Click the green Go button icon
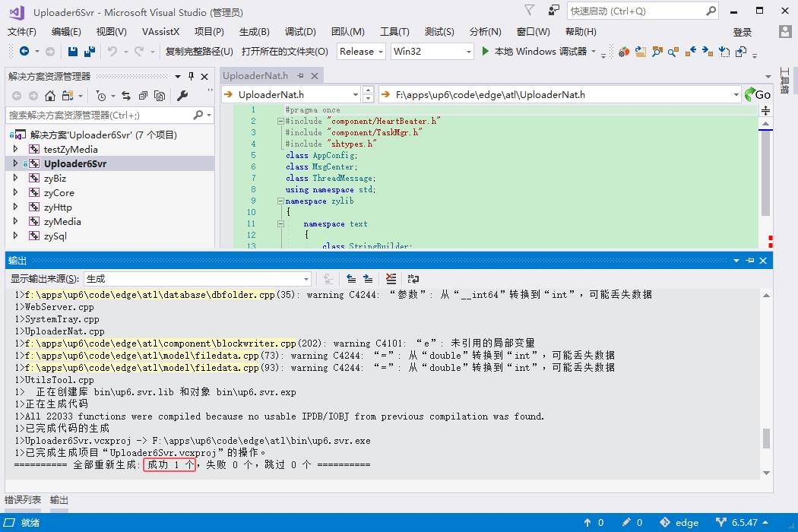The width and height of the screenshot is (798, 532). click(758, 94)
